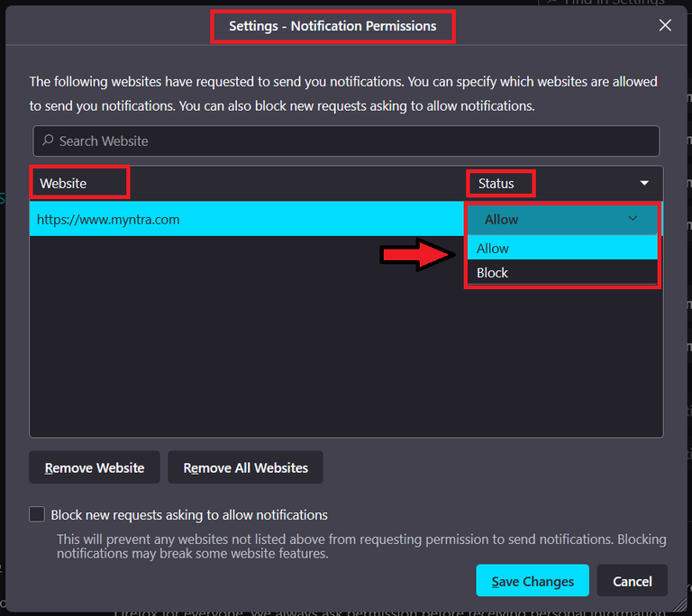
Task: Click the dialog resize grip at corner
Action: tap(678, 603)
